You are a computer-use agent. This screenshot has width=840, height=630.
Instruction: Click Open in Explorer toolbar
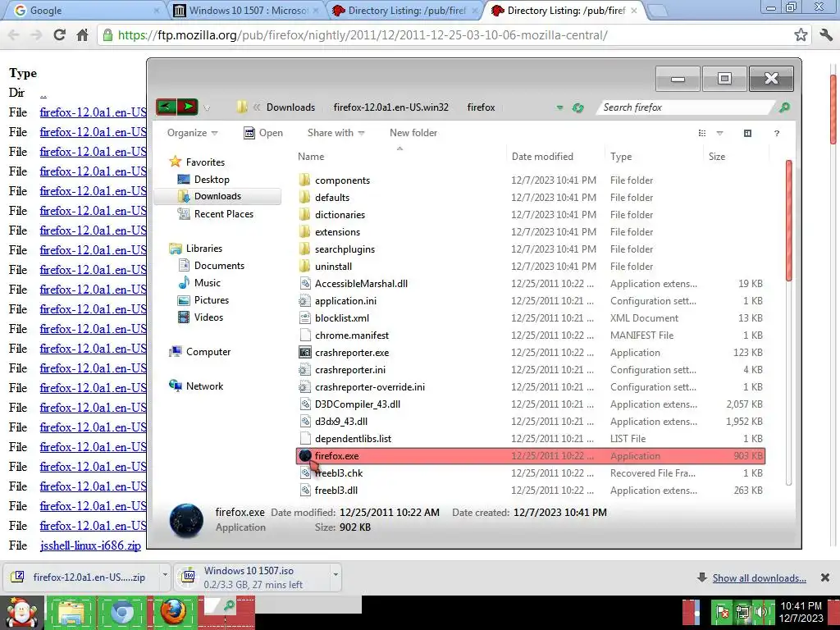point(263,133)
